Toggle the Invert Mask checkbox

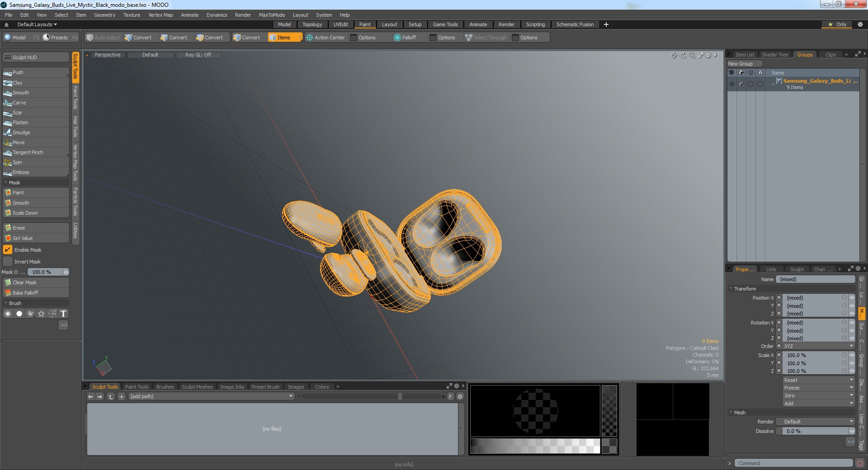coord(8,262)
